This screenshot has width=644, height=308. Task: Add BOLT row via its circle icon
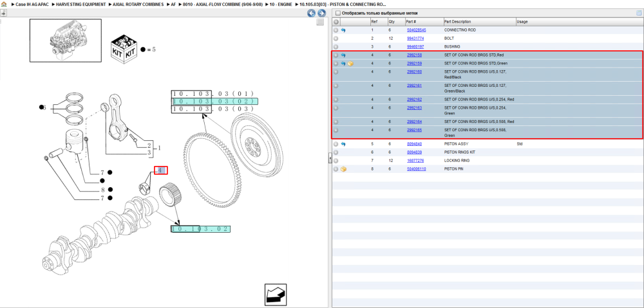pyautogui.click(x=336, y=39)
